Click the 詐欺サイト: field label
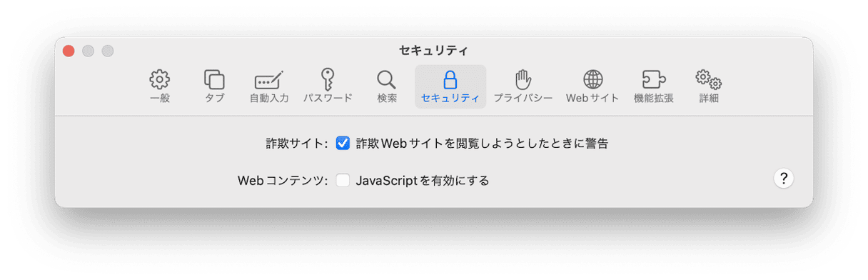This screenshot has width=868, height=280. point(296,143)
